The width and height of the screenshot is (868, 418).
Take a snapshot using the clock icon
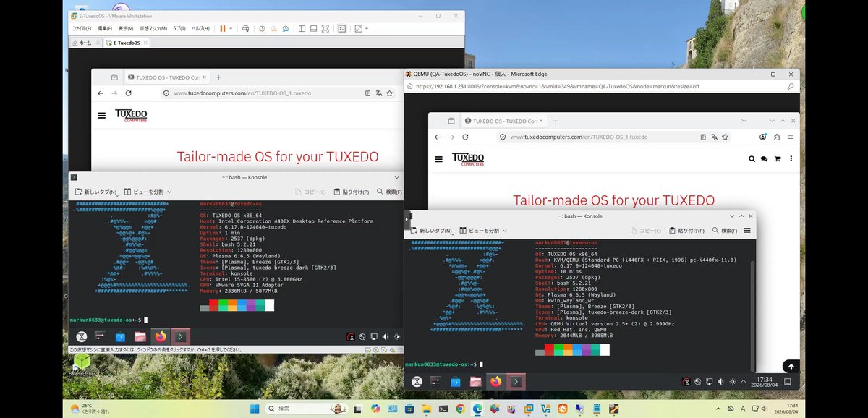click(x=262, y=28)
